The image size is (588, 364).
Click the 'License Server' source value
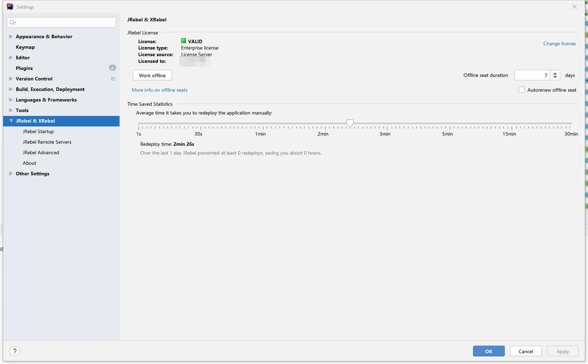coord(197,55)
